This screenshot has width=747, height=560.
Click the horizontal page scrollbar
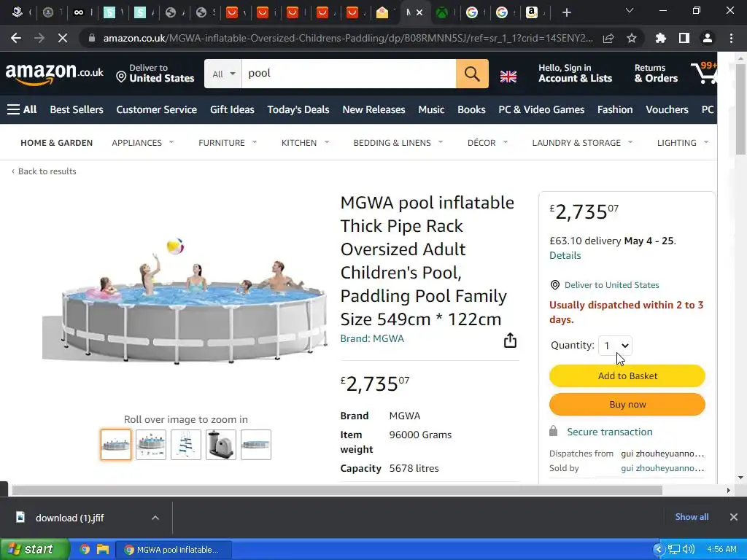tap(337, 491)
